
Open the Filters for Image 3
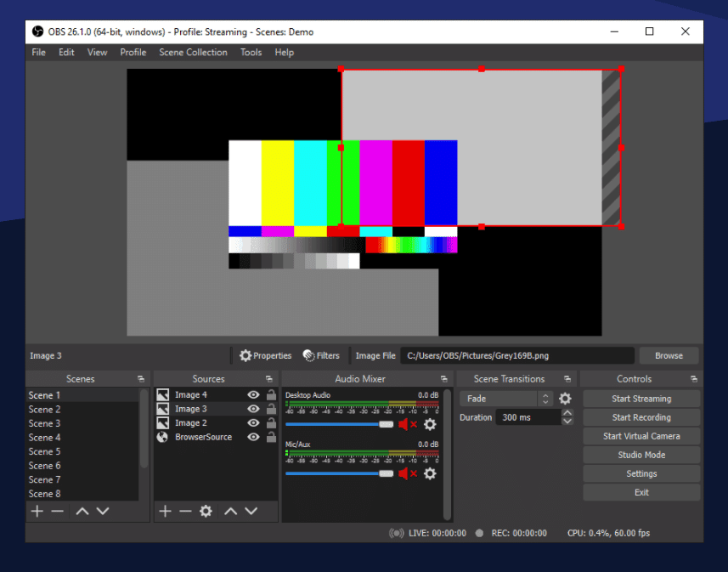click(x=321, y=355)
